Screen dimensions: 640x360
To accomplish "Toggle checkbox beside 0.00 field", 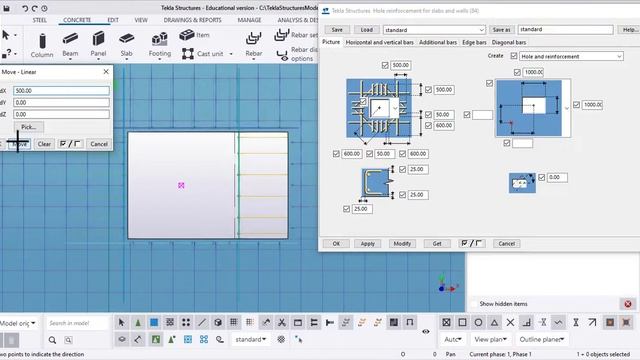I will [541, 178].
